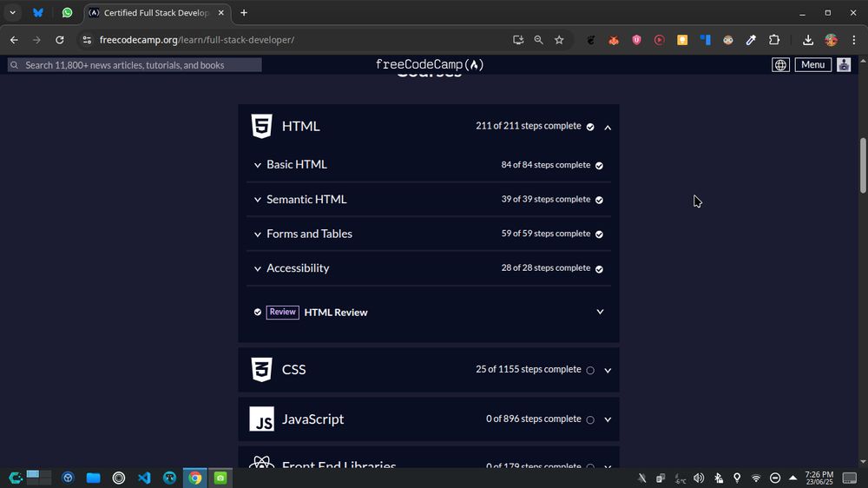
Task: Open the Wi-Fi network tray icon
Action: tap(756, 478)
